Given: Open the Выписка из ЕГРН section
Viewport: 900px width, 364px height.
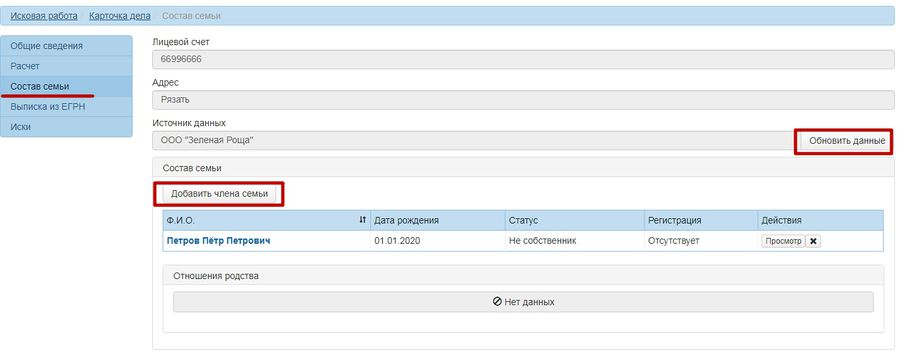Looking at the screenshot, I should 67,106.
